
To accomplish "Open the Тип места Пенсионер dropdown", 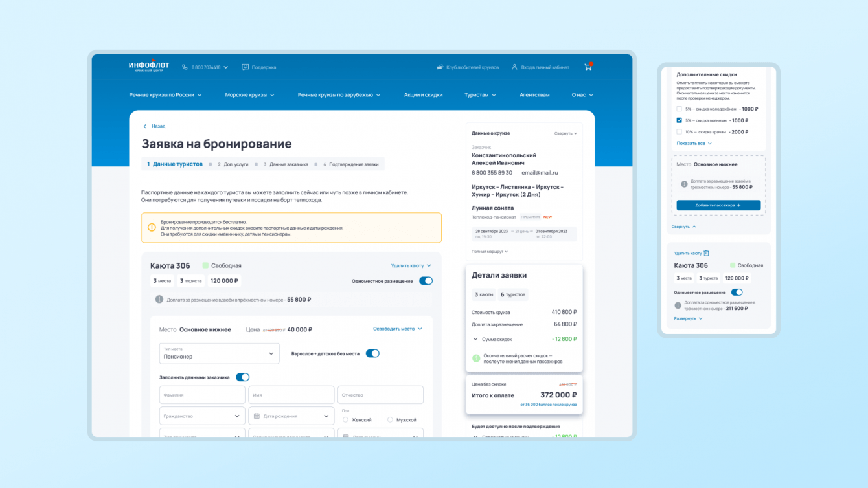I will click(219, 353).
